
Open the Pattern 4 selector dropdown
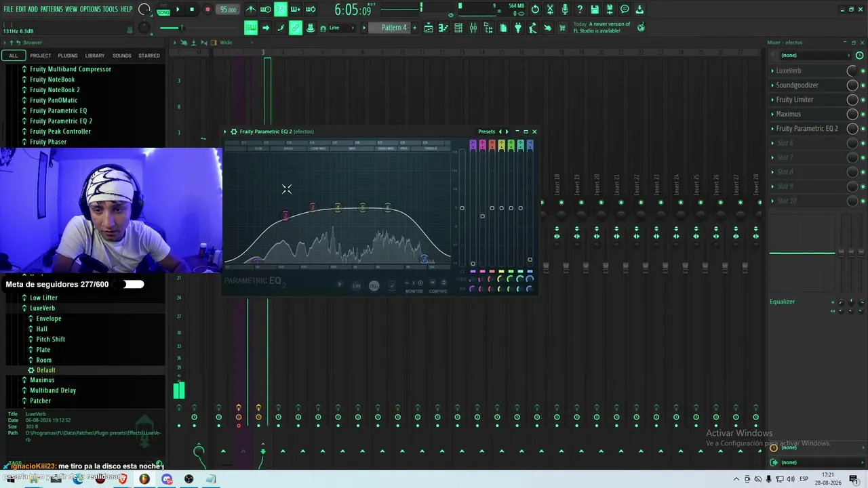coord(394,28)
